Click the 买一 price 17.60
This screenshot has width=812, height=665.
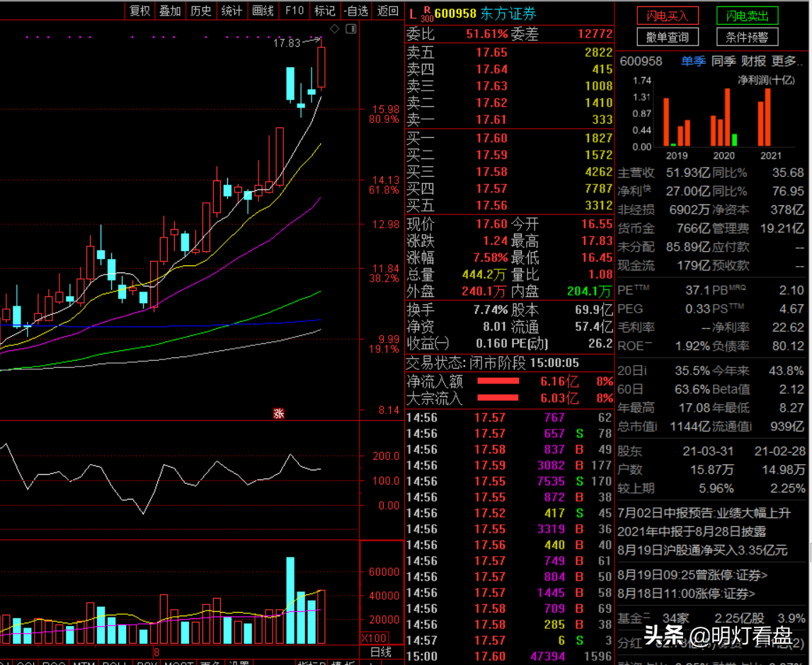tap(491, 138)
